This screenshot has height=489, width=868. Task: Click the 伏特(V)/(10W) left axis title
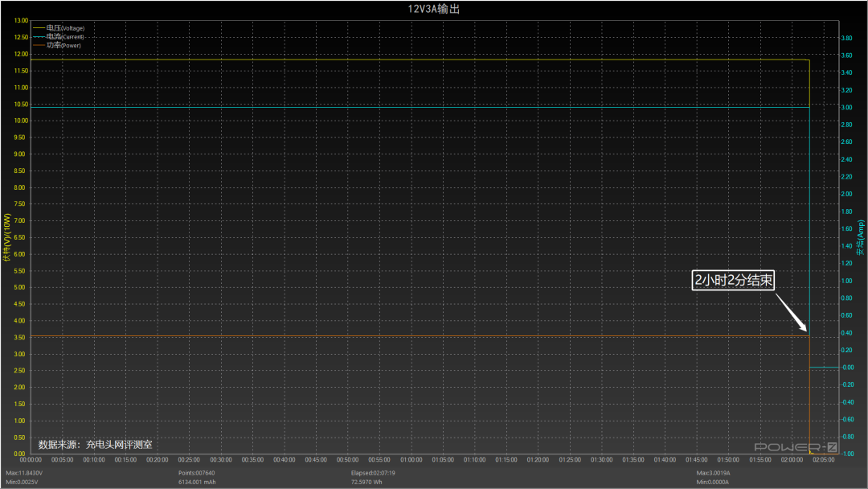[x=7, y=237]
